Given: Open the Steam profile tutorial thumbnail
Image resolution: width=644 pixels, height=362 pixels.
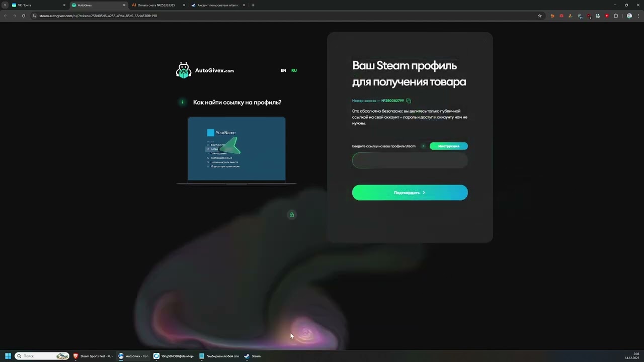Looking at the screenshot, I should 236,150.
